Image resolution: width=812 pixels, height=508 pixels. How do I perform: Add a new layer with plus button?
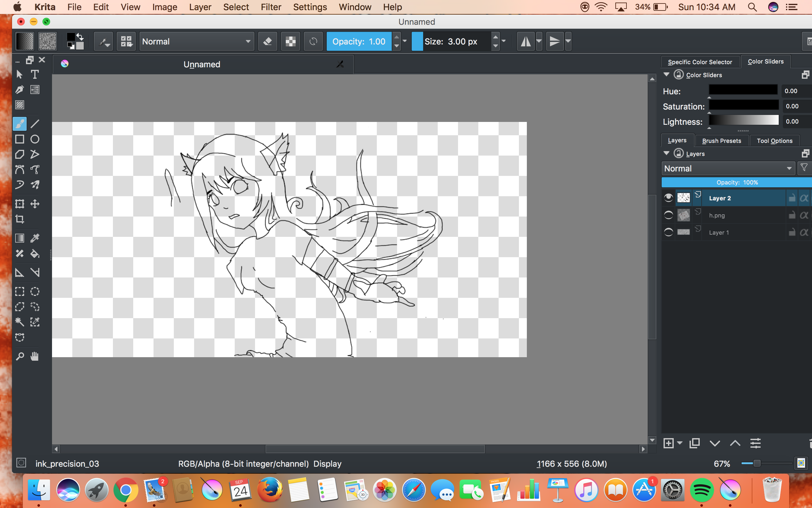pos(668,443)
